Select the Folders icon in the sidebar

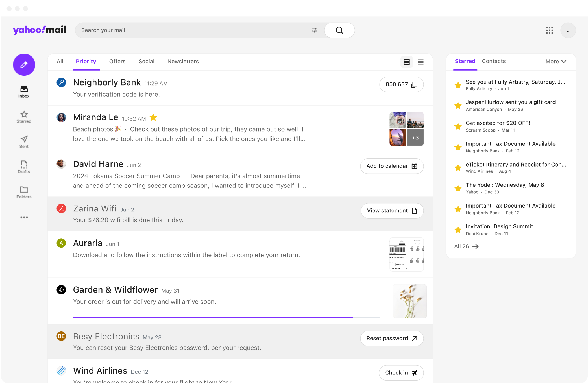(x=24, y=190)
